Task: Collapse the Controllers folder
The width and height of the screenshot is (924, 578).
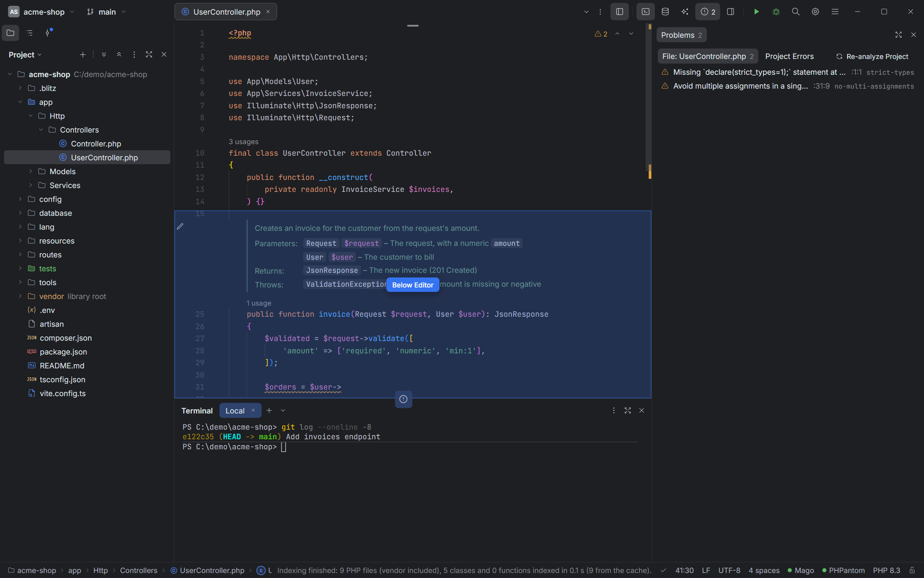Action: click(41, 130)
